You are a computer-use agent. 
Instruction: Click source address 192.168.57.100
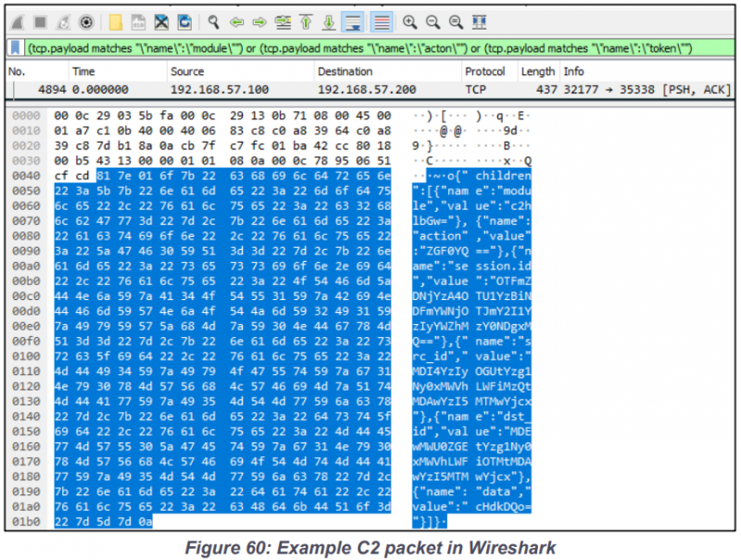[x=220, y=89]
